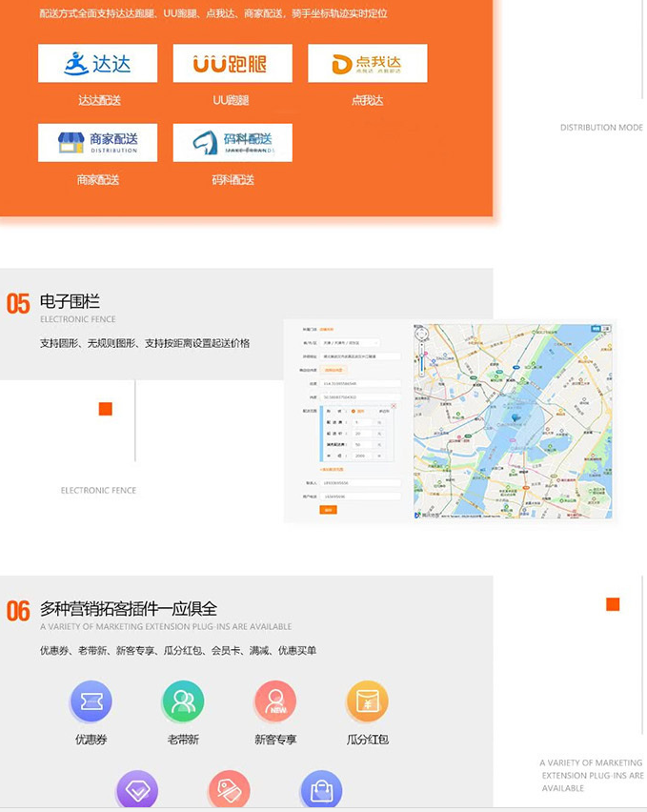Click the blue location pin on map
Image resolution: width=647 pixels, height=812 pixels.
coord(515,417)
